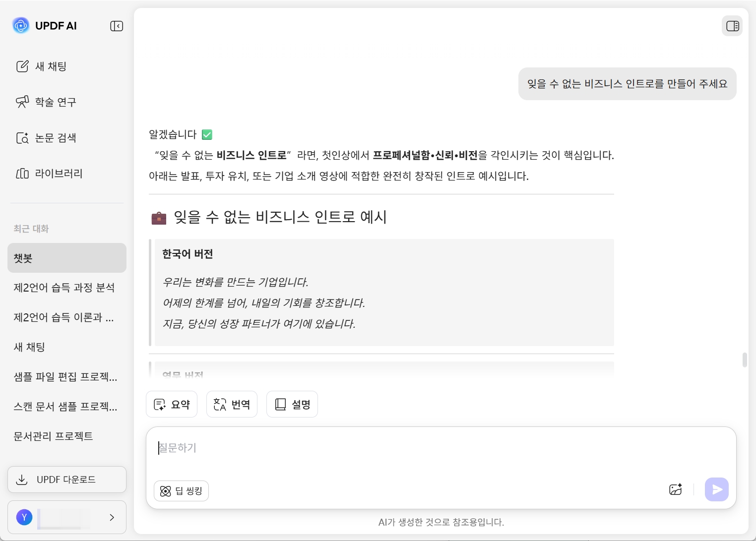Open the 챗봇 conversation

(x=67, y=258)
